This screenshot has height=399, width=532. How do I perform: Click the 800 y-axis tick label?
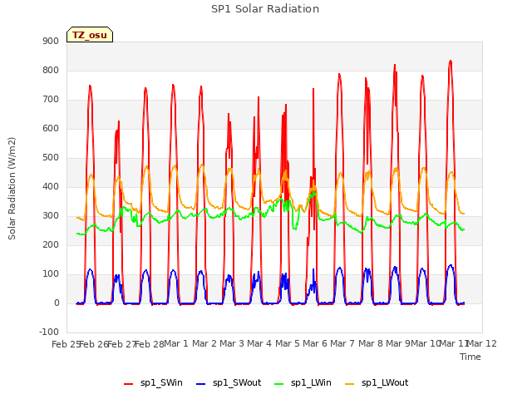click(51, 70)
